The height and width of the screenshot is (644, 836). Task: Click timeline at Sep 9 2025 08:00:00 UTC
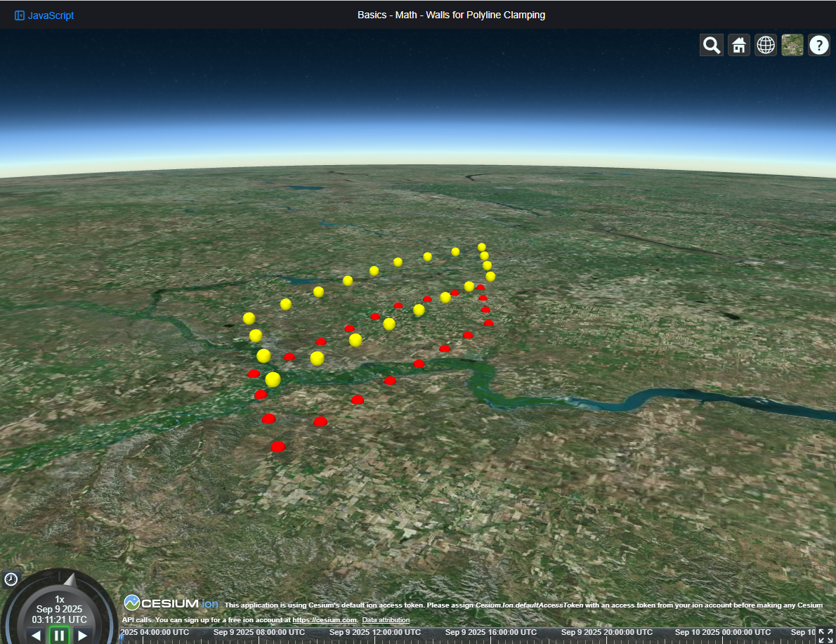point(259,633)
